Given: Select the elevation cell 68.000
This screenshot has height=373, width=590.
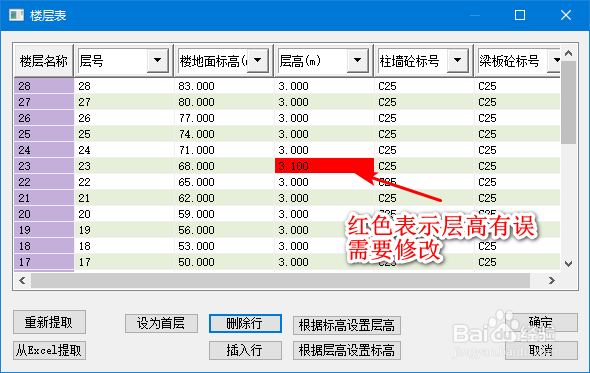Looking at the screenshot, I should [224, 166].
